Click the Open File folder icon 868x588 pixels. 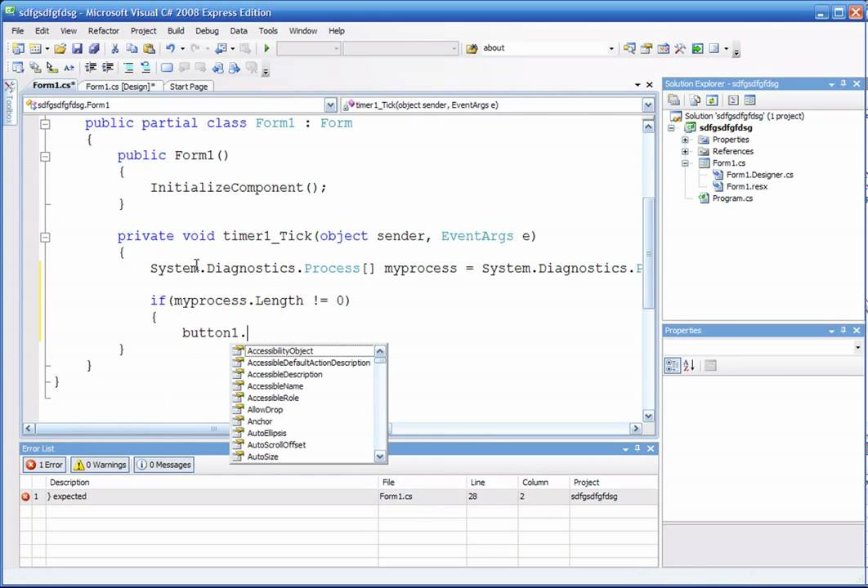click(x=60, y=49)
